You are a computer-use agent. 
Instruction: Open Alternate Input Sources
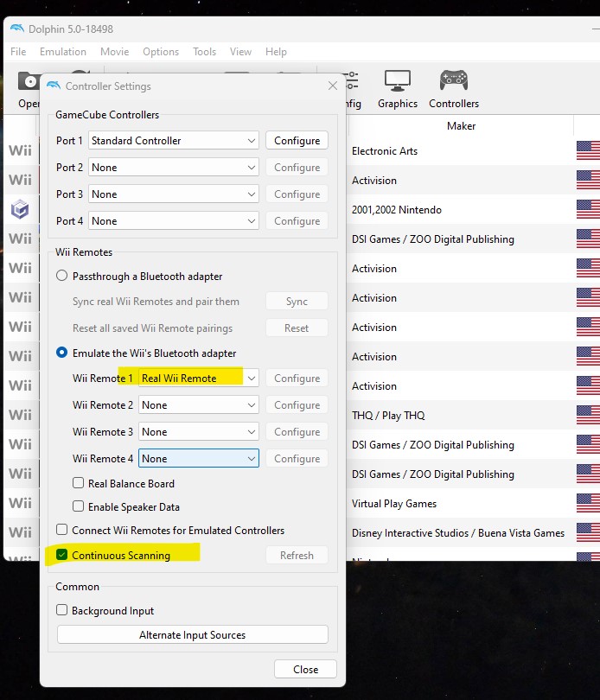[193, 635]
